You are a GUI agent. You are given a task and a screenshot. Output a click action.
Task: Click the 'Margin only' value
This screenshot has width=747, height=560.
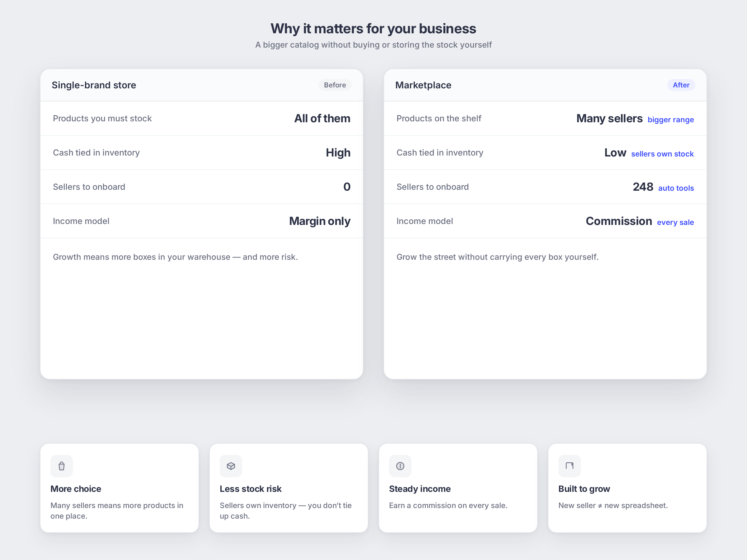[320, 221]
